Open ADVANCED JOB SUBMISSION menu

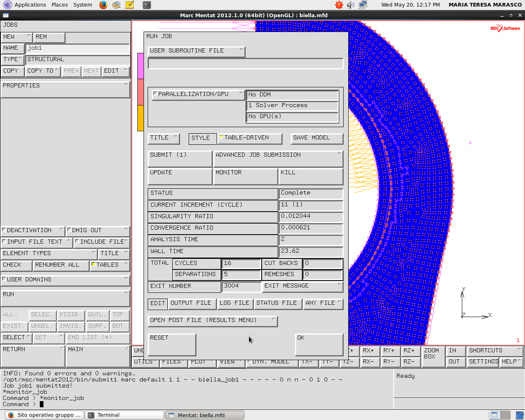click(x=278, y=159)
